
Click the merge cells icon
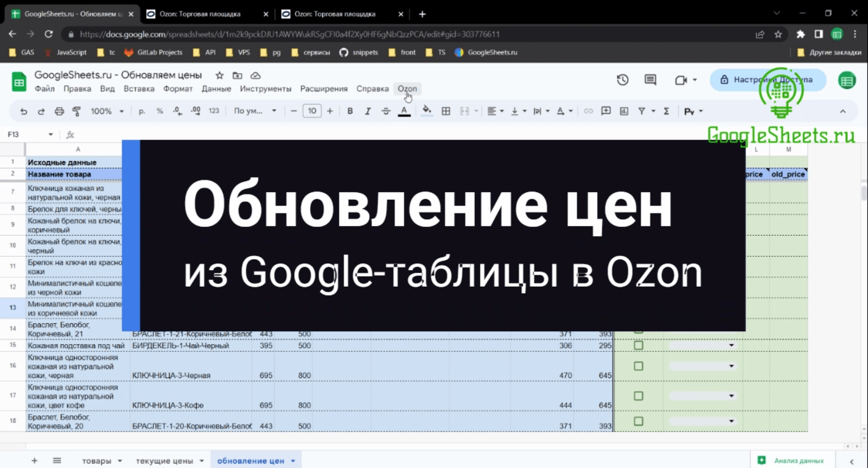pyautogui.click(x=464, y=111)
